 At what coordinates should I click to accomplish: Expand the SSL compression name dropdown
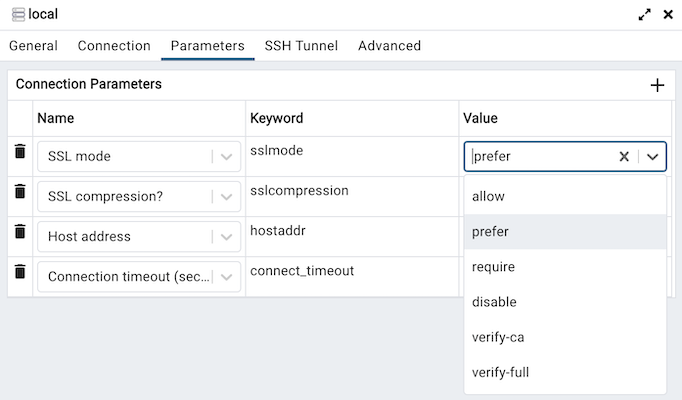click(226, 197)
